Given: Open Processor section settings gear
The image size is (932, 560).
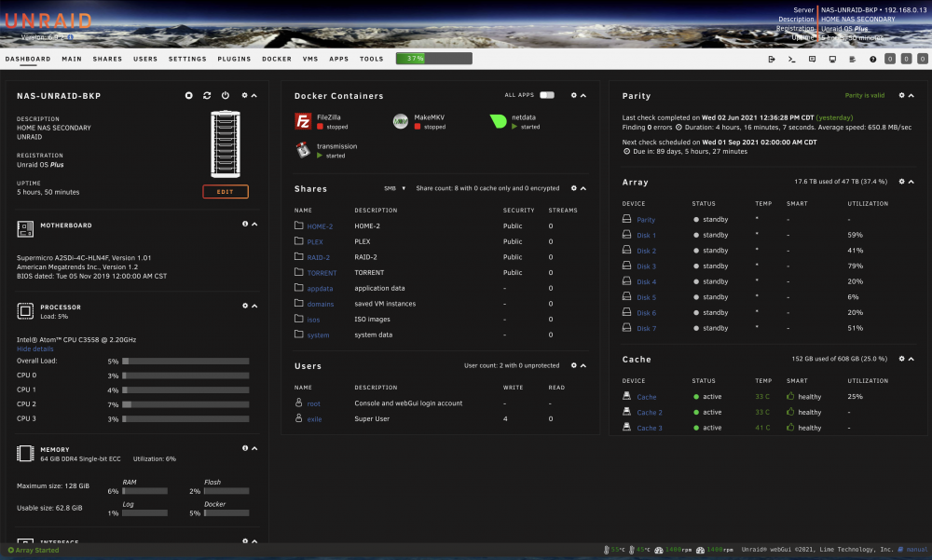Looking at the screenshot, I should [x=245, y=307].
